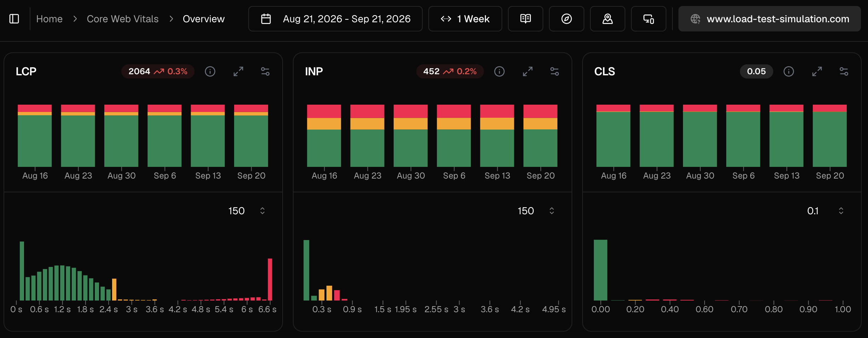This screenshot has width=868, height=338.
Task: Click the calendar icon in date picker
Action: (x=266, y=19)
